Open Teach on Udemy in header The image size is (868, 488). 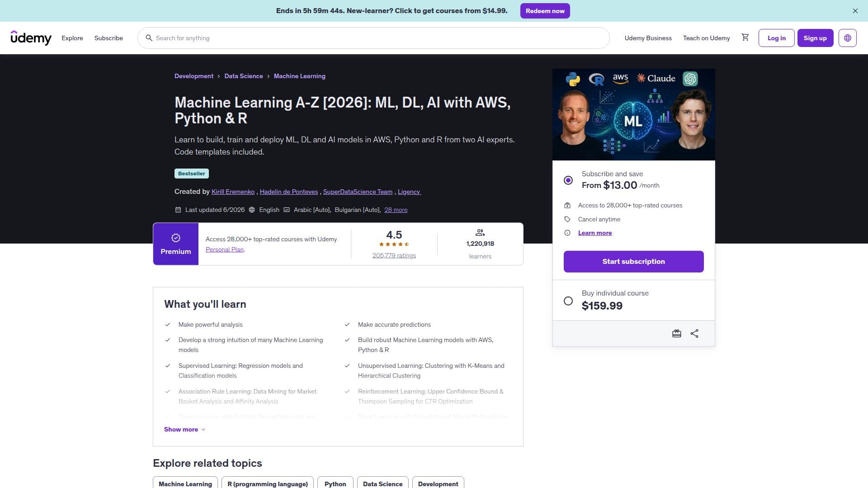(x=706, y=38)
